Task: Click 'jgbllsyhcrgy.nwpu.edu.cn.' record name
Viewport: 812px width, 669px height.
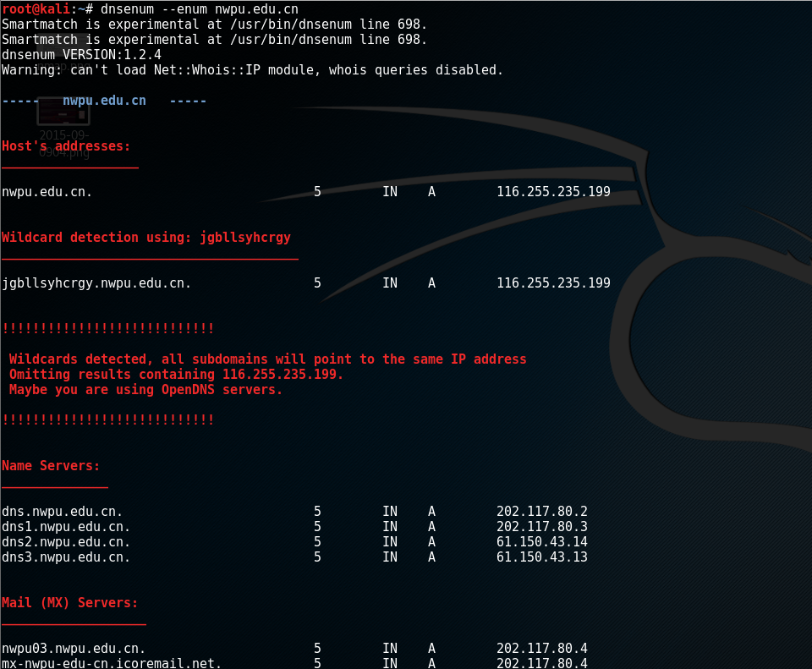Action: [x=96, y=283]
